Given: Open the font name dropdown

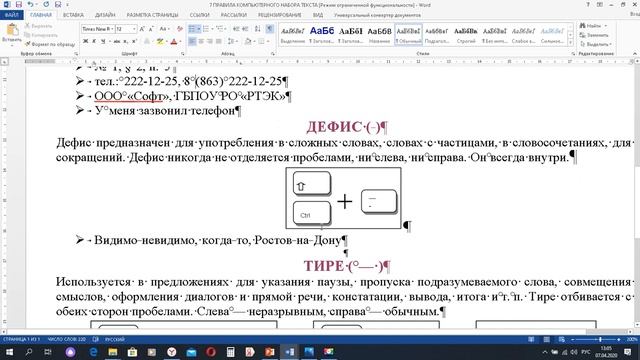Looking at the screenshot, I should coord(112,29).
